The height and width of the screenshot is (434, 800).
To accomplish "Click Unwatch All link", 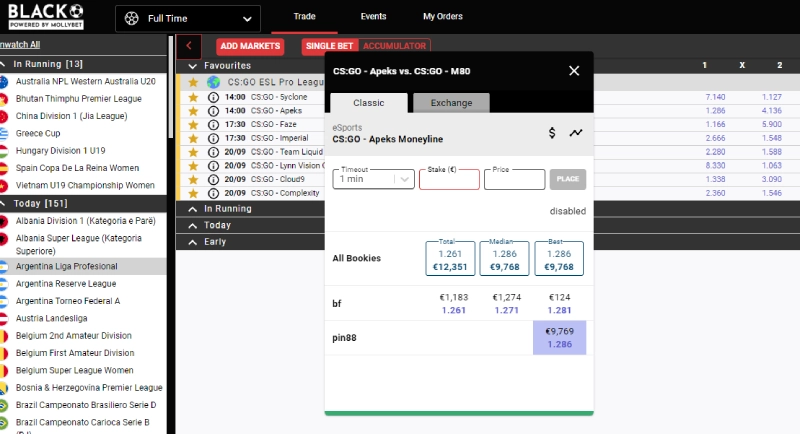I will (x=19, y=44).
